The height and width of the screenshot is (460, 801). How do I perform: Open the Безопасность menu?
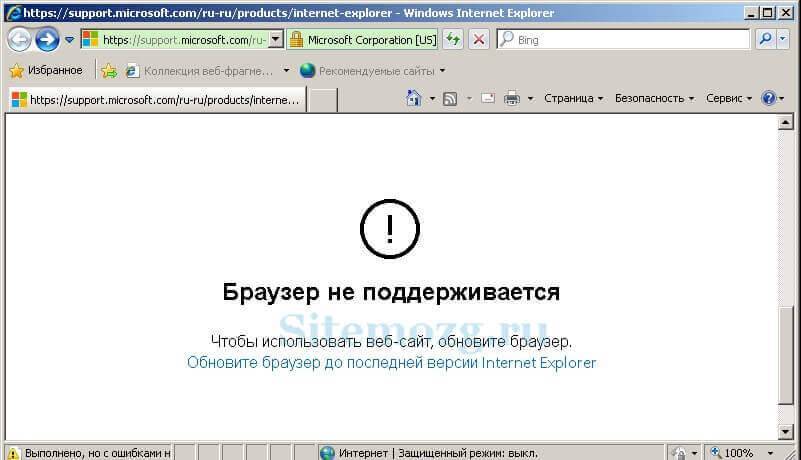(654, 98)
